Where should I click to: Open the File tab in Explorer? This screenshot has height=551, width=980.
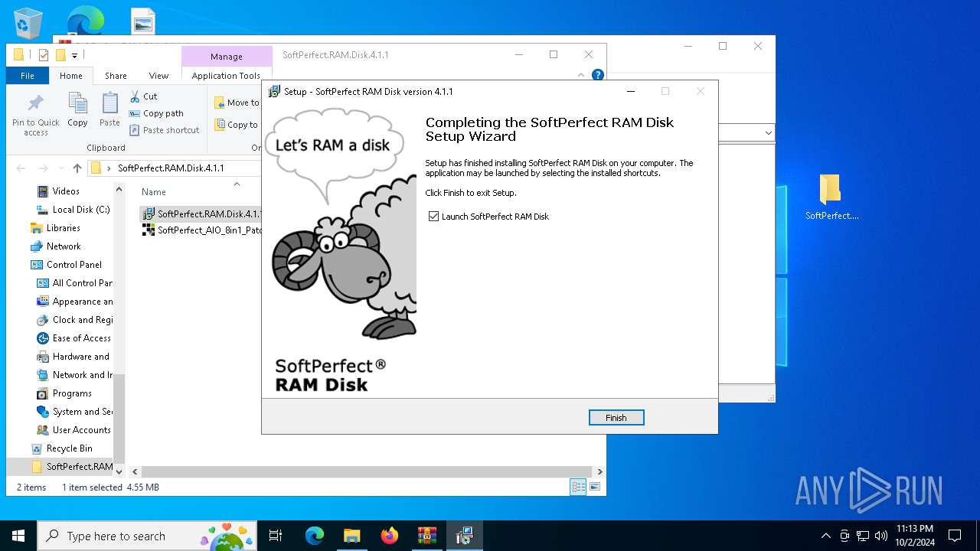[28, 76]
